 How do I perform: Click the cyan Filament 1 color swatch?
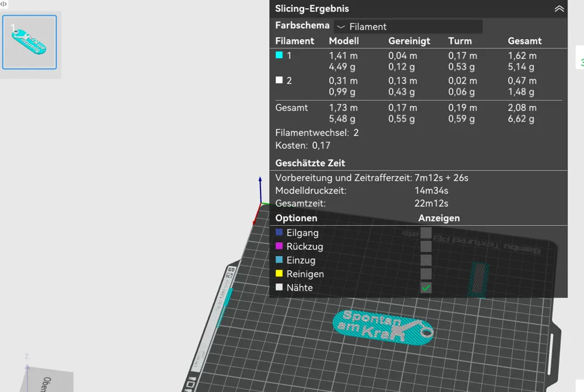[279, 55]
